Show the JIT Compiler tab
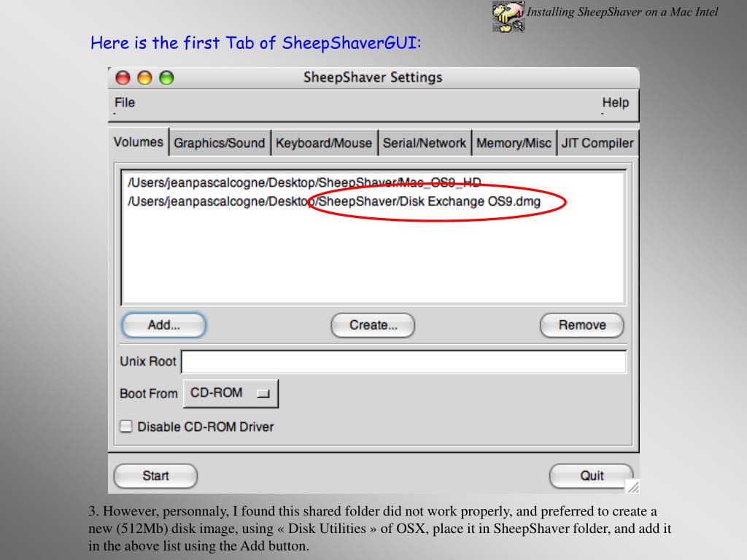 point(597,143)
